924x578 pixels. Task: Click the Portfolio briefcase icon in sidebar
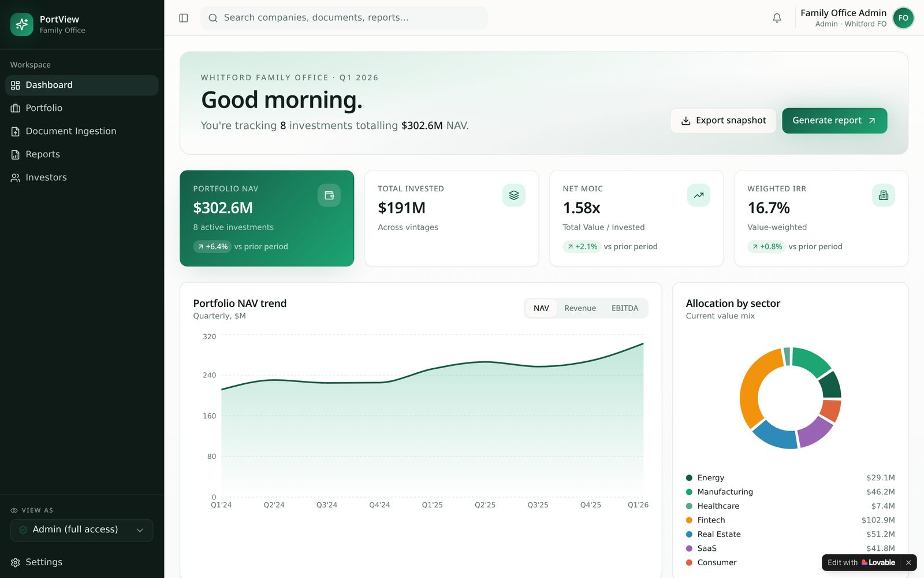(x=16, y=108)
